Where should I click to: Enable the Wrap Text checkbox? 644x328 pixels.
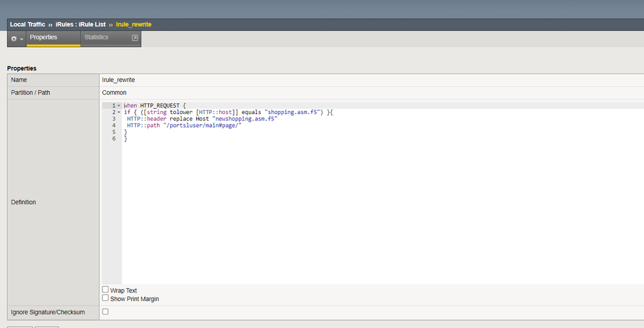click(106, 290)
